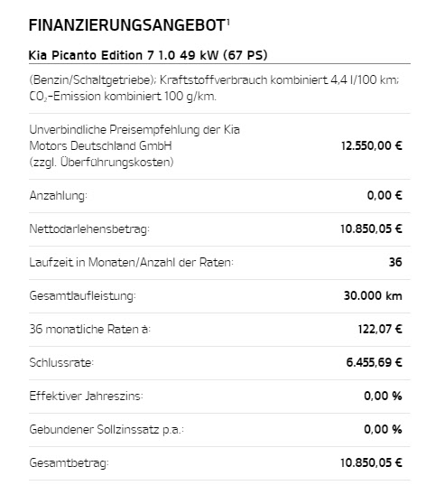Click the 36 monatliche Raten label
The image size is (426, 504).
(x=90, y=329)
